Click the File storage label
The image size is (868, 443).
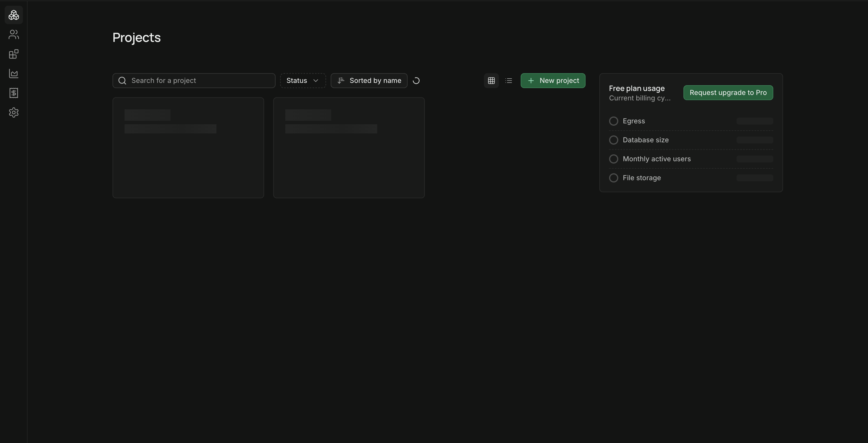point(642,178)
